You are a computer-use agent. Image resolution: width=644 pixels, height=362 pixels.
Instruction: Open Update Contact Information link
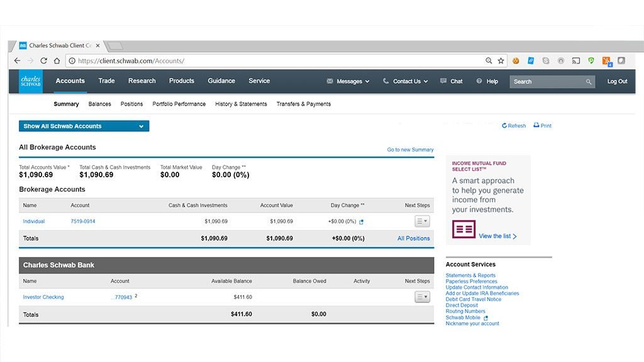tap(477, 287)
